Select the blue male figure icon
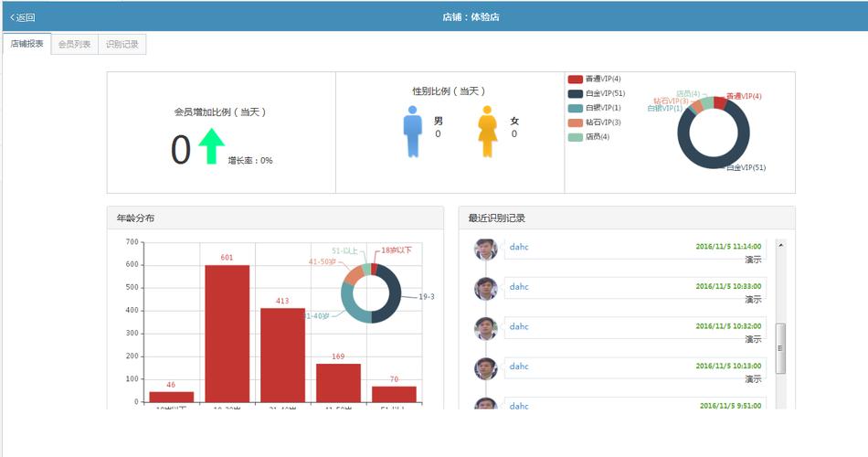868x457 pixels. click(x=412, y=132)
